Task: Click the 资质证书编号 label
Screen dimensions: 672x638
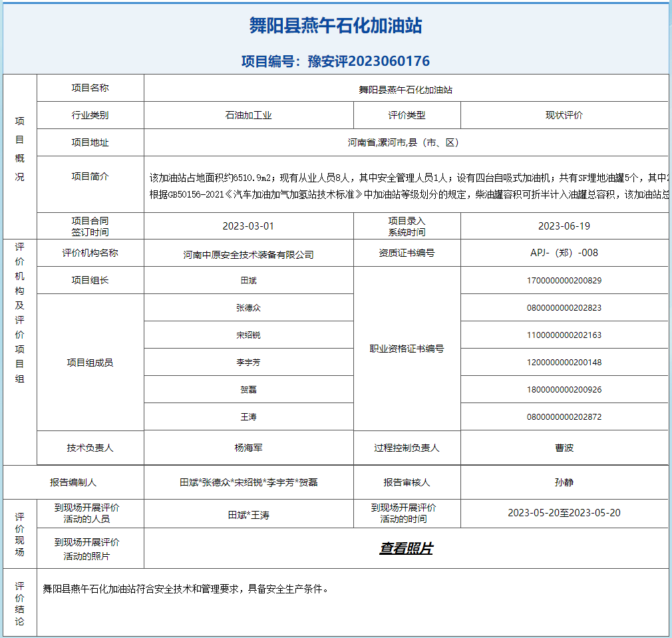Action: click(407, 253)
